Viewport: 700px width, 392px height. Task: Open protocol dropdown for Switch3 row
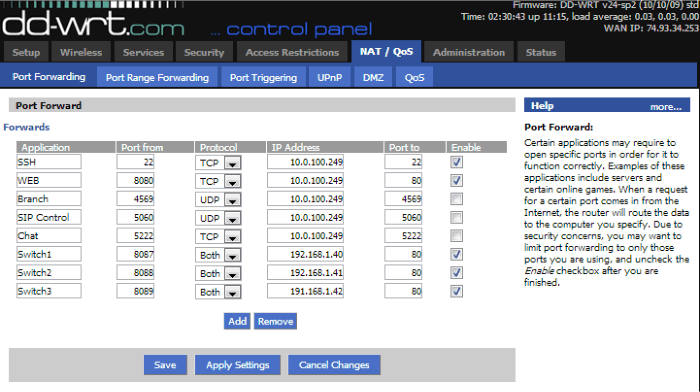pos(218,292)
